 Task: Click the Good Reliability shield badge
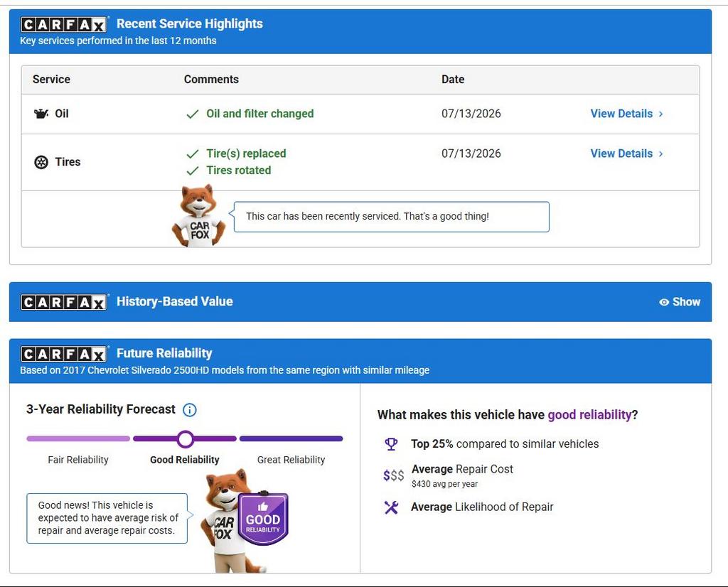coord(263,519)
